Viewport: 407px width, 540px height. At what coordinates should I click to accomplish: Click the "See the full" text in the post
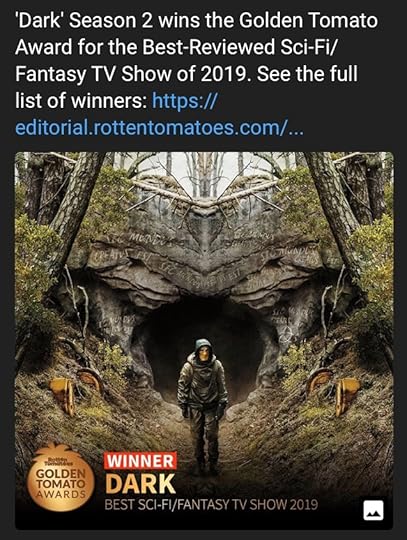pyautogui.click(x=307, y=74)
